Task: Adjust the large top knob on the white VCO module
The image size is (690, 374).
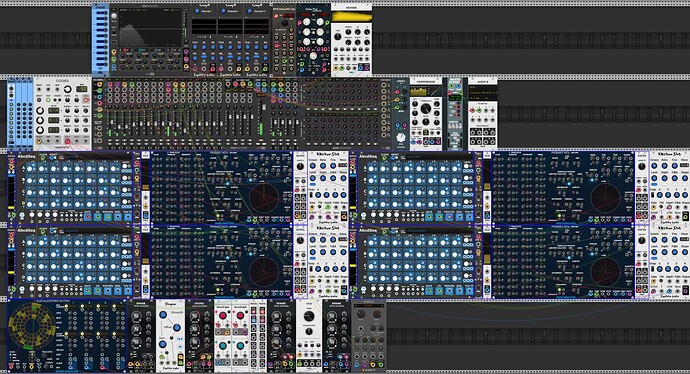Action: (x=309, y=316)
